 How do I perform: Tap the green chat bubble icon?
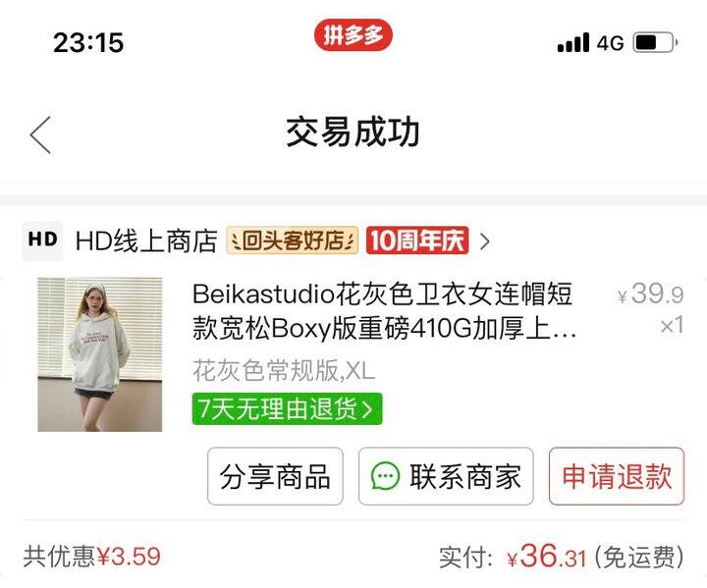point(385,476)
